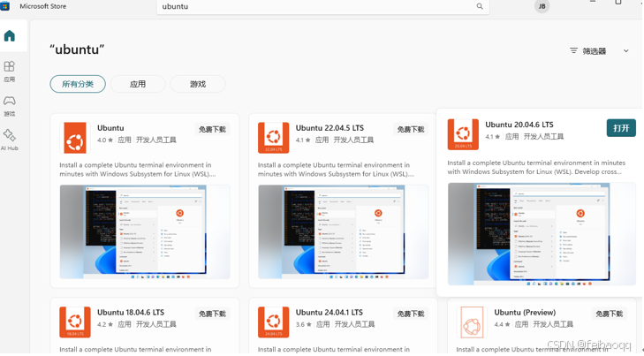Image resolution: width=644 pixels, height=356 pixels.
Task: Click the 4.0 star rating for Ubuntu
Action: pos(105,140)
